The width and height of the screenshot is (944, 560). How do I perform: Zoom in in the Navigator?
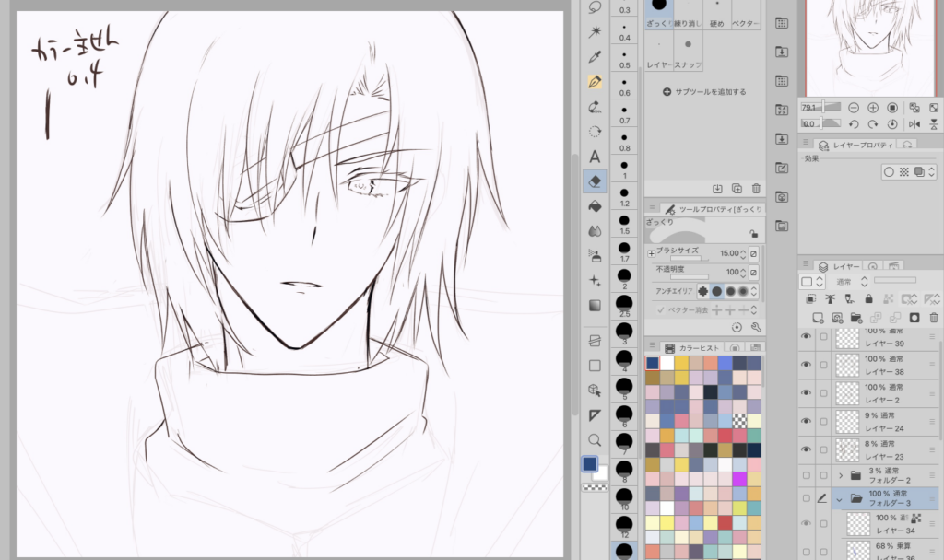pyautogui.click(x=873, y=108)
